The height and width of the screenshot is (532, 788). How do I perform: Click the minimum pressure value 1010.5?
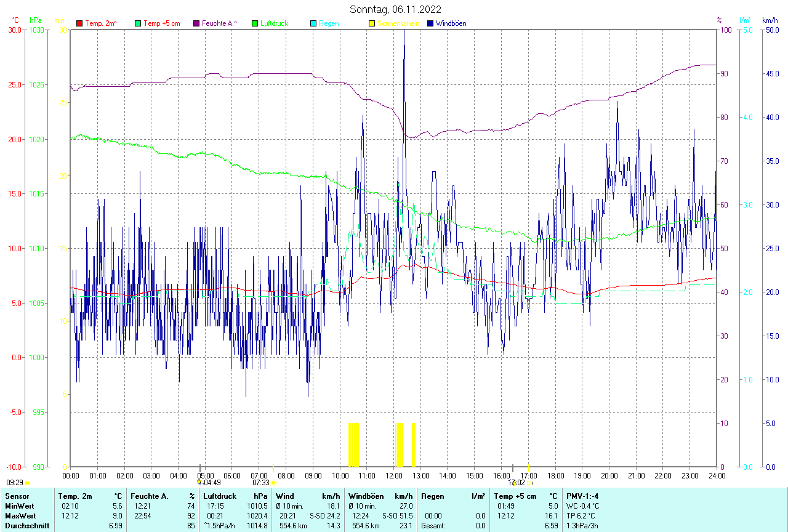coord(257,506)
